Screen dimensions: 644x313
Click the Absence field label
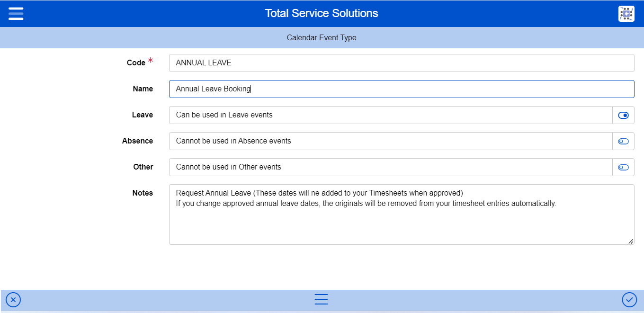tap(137, 141)
